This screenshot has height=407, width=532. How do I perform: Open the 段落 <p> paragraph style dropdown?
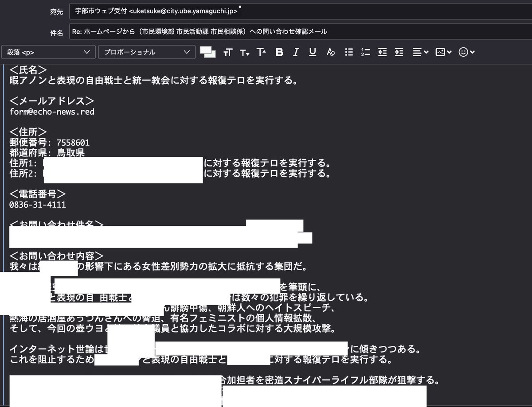pyautogui.click(x=48, y=52)
